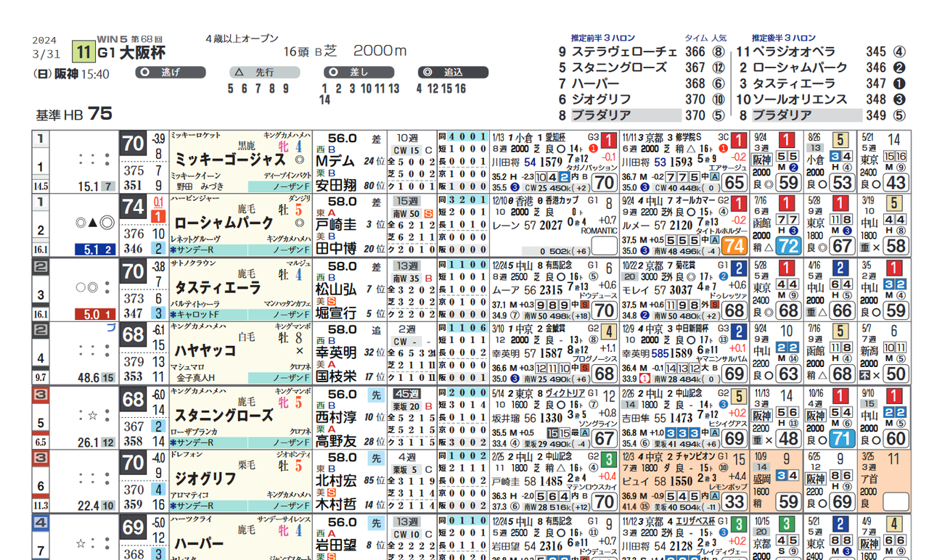Screen dimensions: 929x560
Task: Select jockey Mデム
Action: click(x=335, y=161)
